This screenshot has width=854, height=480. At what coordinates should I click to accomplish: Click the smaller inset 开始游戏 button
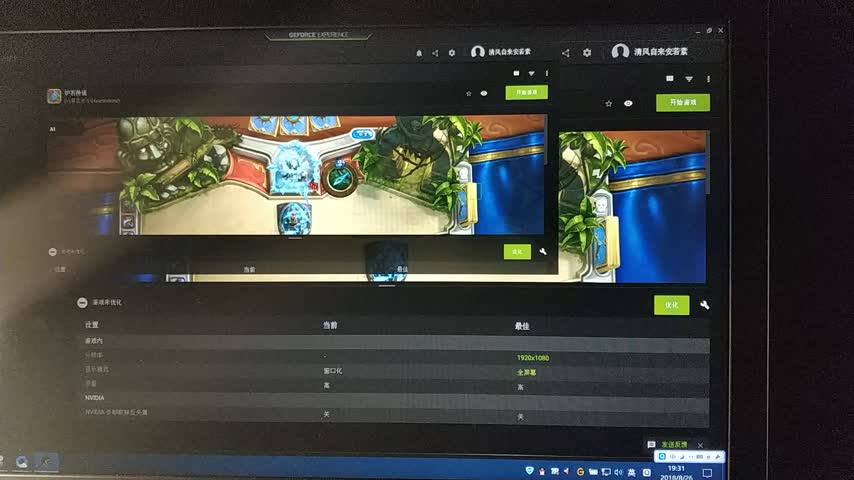click(527, 93)
